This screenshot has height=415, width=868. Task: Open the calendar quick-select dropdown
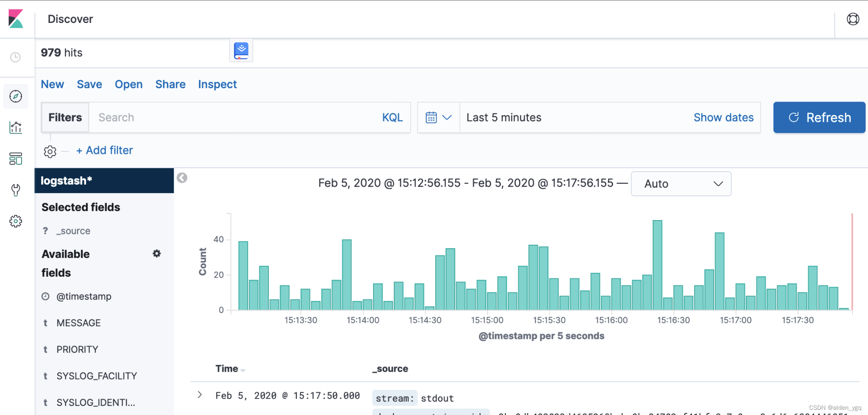(438, 117)
